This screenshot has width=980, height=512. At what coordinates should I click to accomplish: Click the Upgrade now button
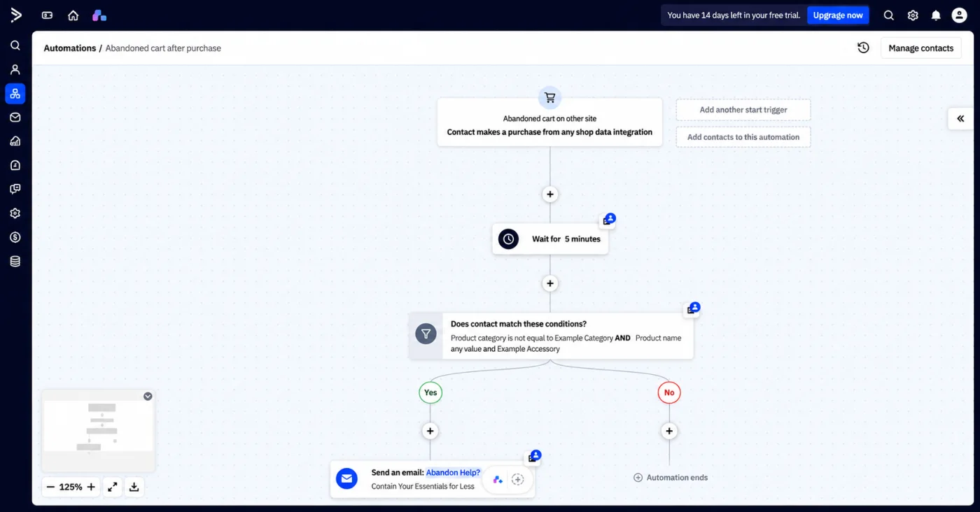(838, 15)
